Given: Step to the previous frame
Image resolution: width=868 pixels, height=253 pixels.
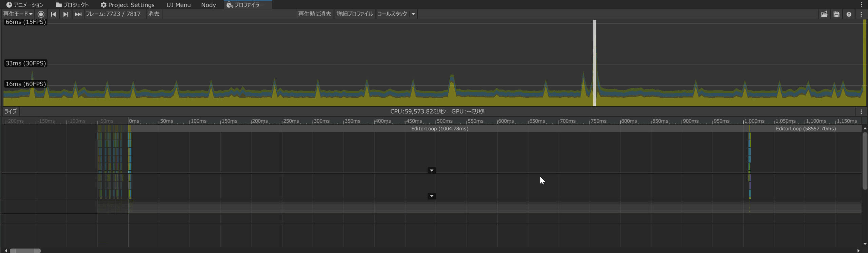Looking at the screenshot, I should [53, 14].
